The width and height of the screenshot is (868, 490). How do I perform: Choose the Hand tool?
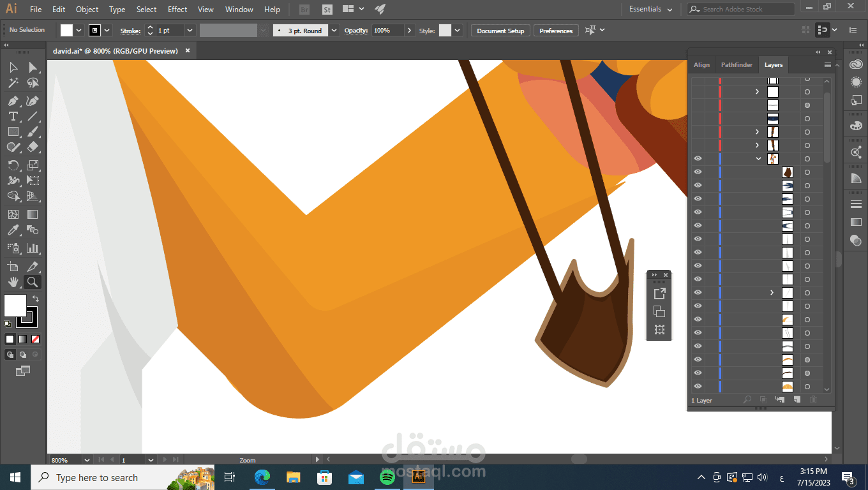(x=13, y=282)
